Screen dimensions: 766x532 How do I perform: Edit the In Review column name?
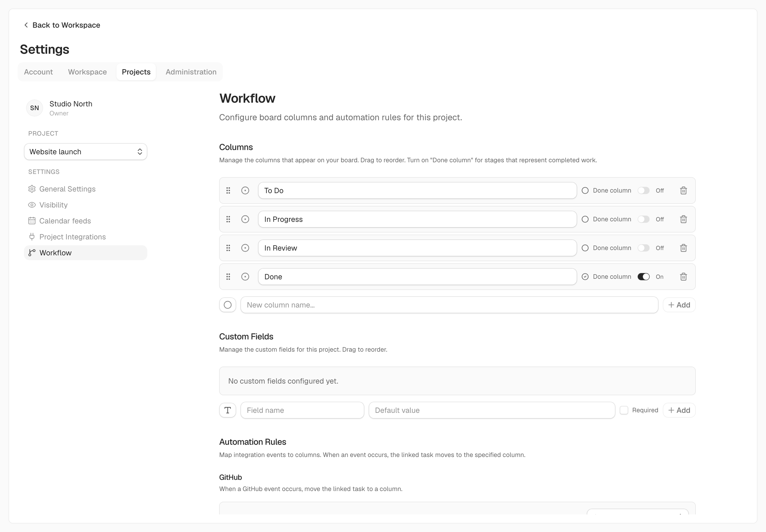[x=417, y=248]
